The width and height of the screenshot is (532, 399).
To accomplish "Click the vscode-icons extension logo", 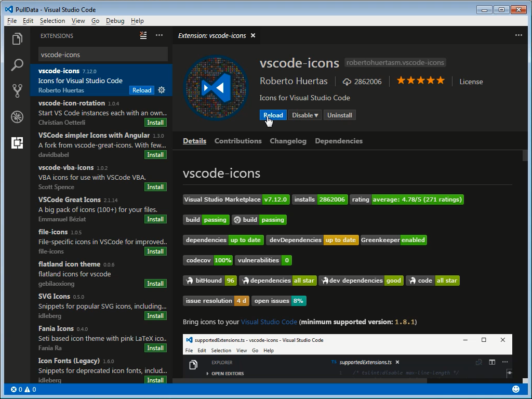I will pos(216,88).
